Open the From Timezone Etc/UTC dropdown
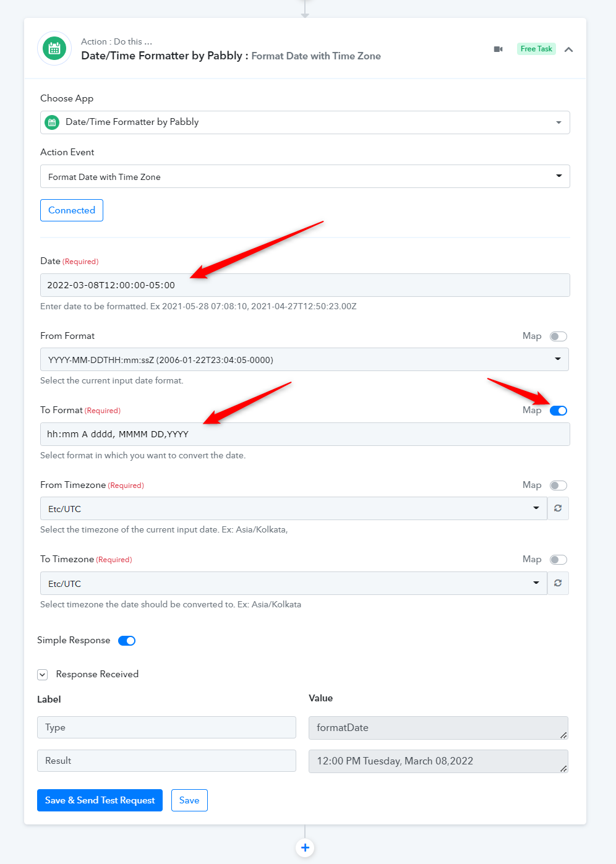 pos(294,508)
